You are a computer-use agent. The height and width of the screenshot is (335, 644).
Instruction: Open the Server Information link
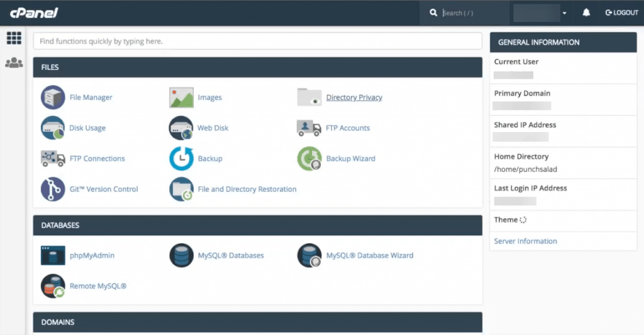pos(525,241)
